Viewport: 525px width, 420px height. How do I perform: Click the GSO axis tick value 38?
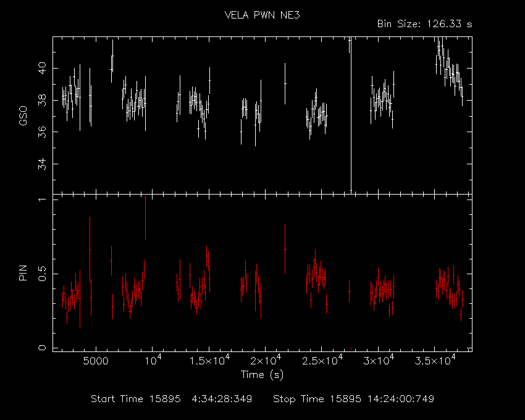[43, 100]
